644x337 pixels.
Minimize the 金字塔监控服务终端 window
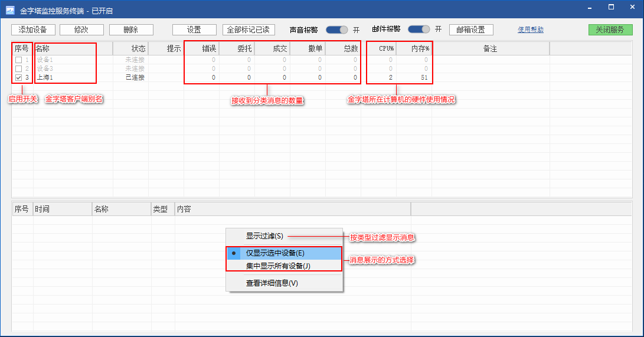pyautogui.click(x=590, y=8)
